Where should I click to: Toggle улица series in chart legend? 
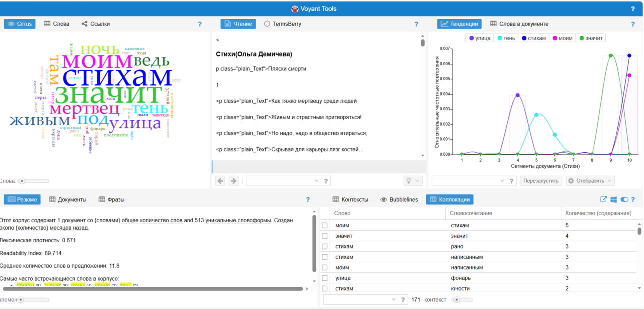[480, 38]
